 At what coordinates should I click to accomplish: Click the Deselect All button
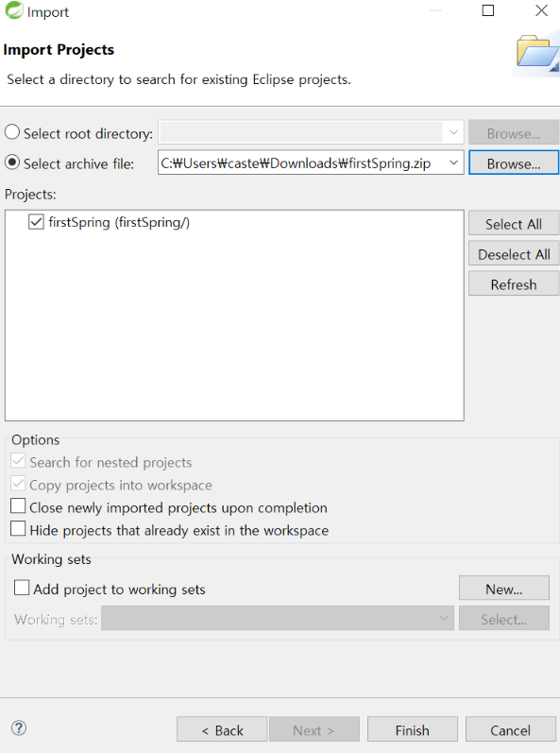pyautogui.click(x=514, y=253)
